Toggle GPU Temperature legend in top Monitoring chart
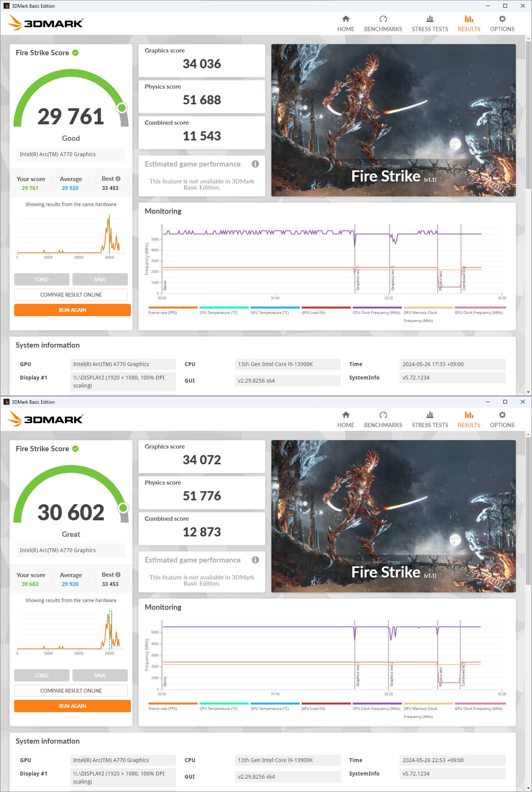532x792 pixels. [x=275, y=310]
